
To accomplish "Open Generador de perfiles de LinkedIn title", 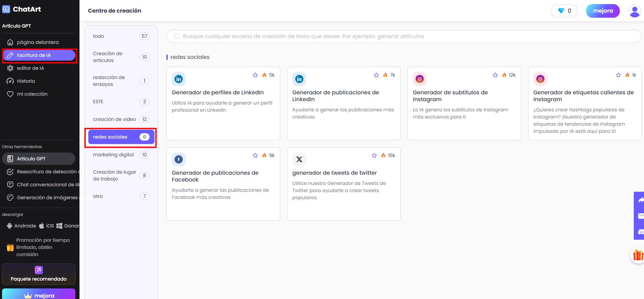I will 218,92.
